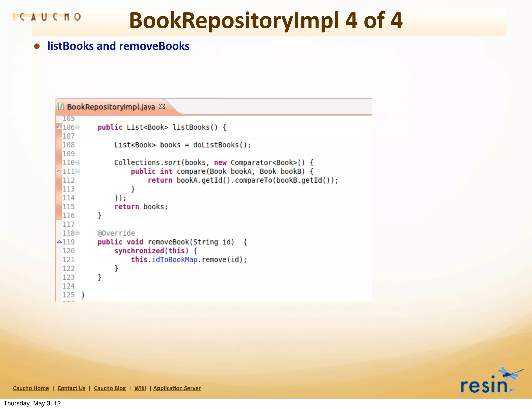Select the BookRepositoryImpl.java tab

[x=111, y=107]
